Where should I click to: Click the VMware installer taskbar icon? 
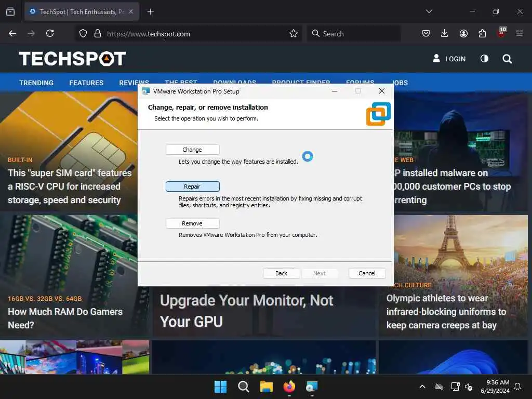(312, 387)
